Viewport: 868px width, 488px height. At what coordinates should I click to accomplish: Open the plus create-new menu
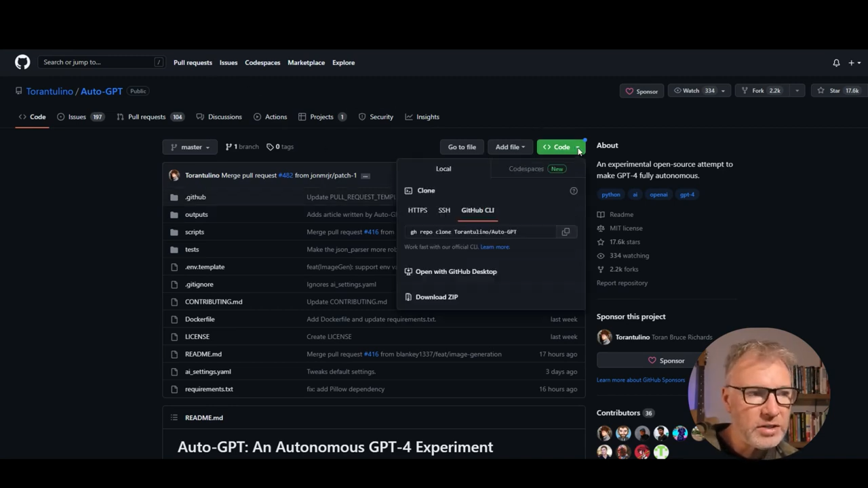(854, 62)
